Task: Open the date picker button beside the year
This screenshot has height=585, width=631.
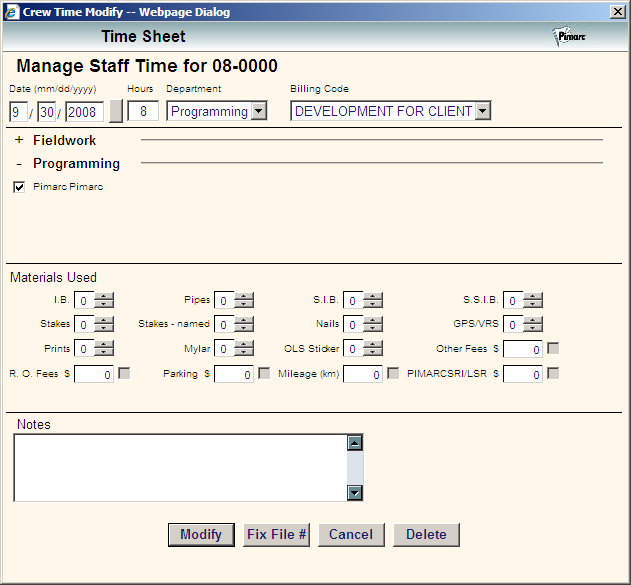Action: 116,111
